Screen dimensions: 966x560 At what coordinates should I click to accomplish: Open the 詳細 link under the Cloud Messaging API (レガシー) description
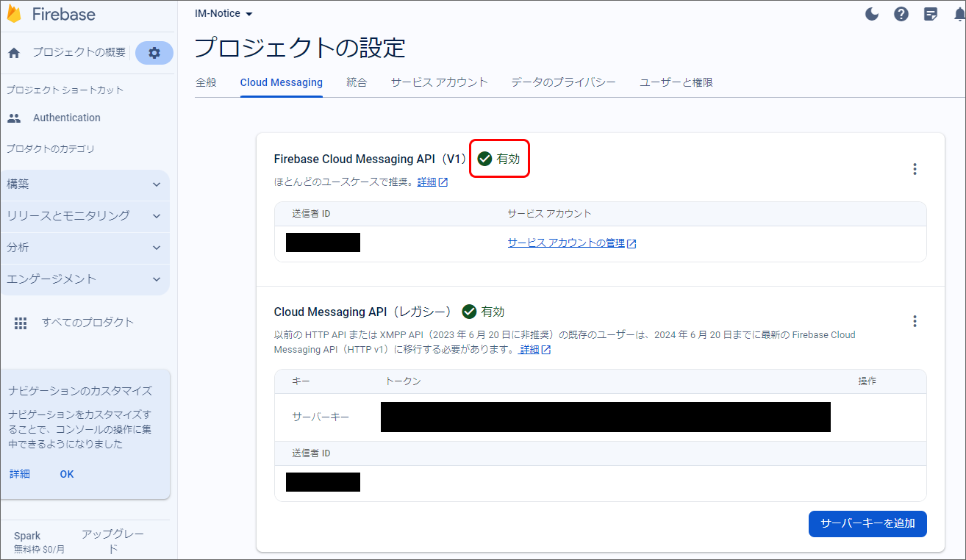(x=535, y=350)
